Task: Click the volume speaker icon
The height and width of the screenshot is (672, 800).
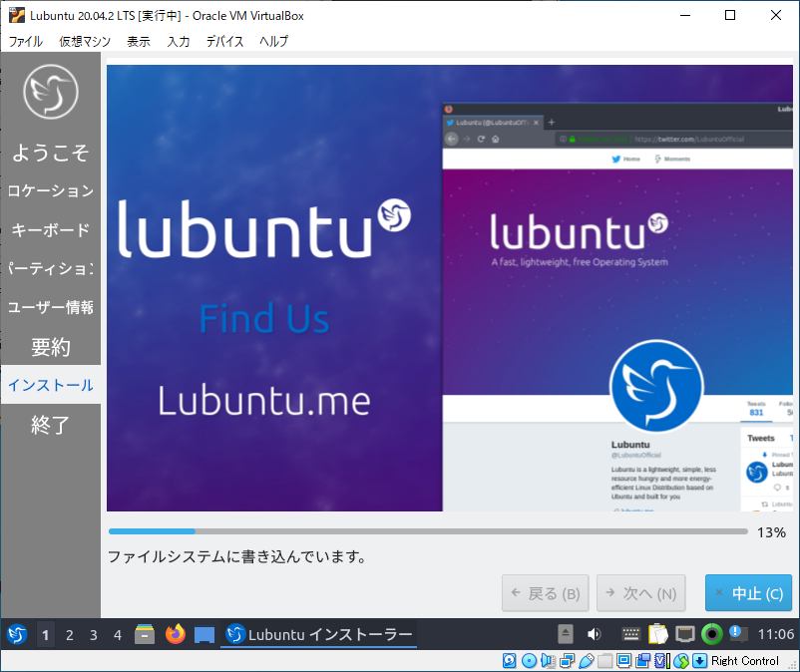Action: point(594,634)
